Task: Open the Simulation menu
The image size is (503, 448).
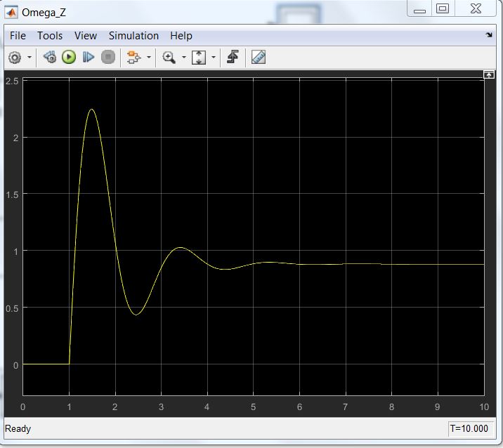Action: click(133, 36)
